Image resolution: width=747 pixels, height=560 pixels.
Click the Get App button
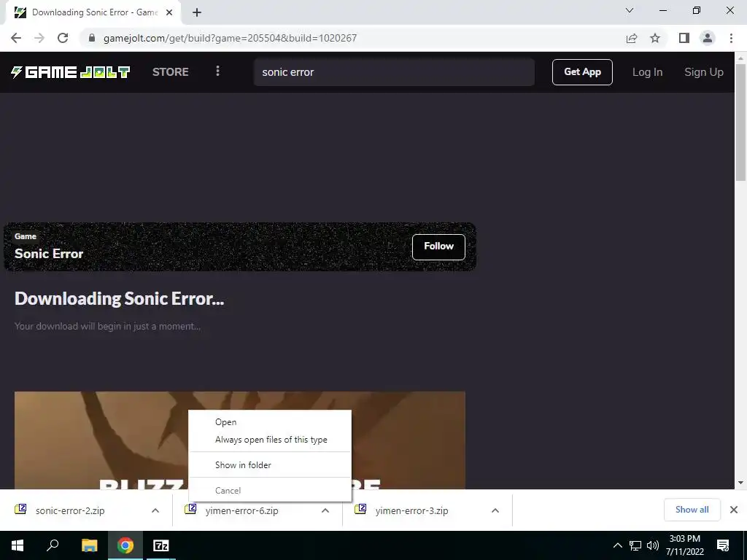tap(582, 72)
